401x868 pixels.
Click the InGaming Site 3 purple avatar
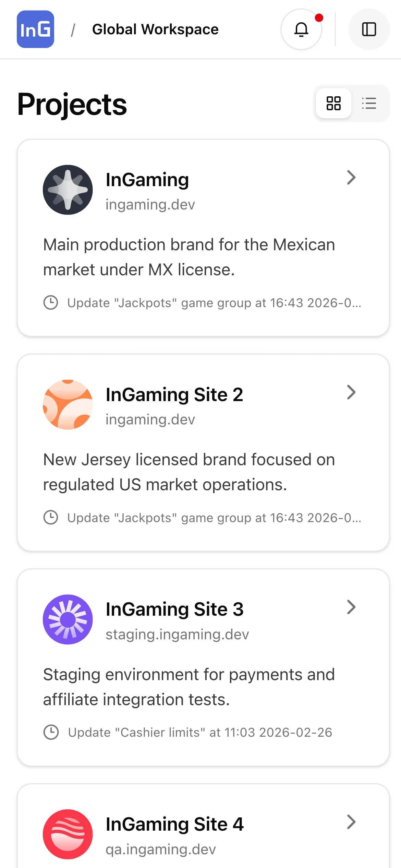[x=68, y=619]
